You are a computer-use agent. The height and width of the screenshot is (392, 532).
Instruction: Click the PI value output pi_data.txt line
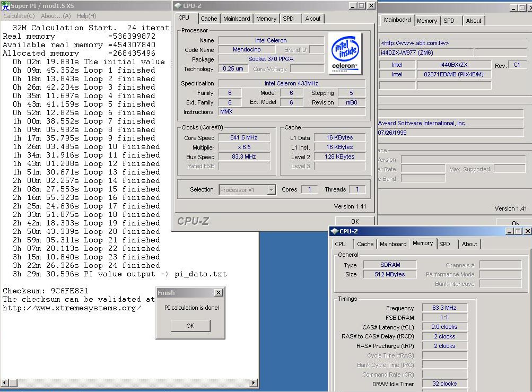tap(119, 274)
